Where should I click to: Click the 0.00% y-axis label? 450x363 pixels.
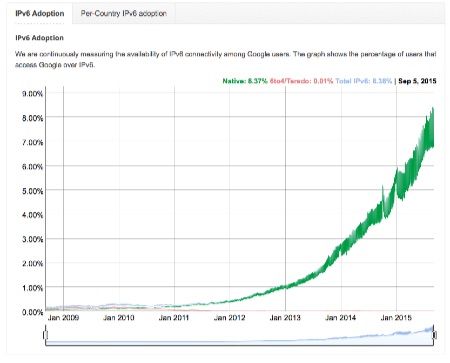(x=33, y=312)
